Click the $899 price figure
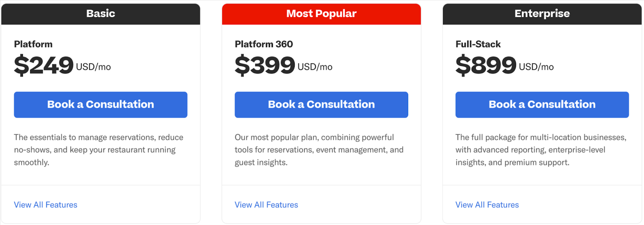The image size is (644, 225). 486,65
